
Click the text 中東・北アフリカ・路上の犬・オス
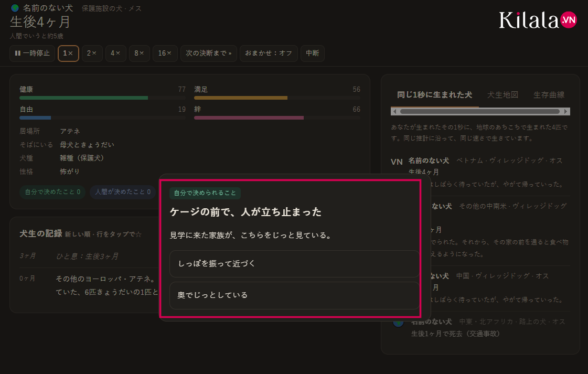(x=512, y=322)
